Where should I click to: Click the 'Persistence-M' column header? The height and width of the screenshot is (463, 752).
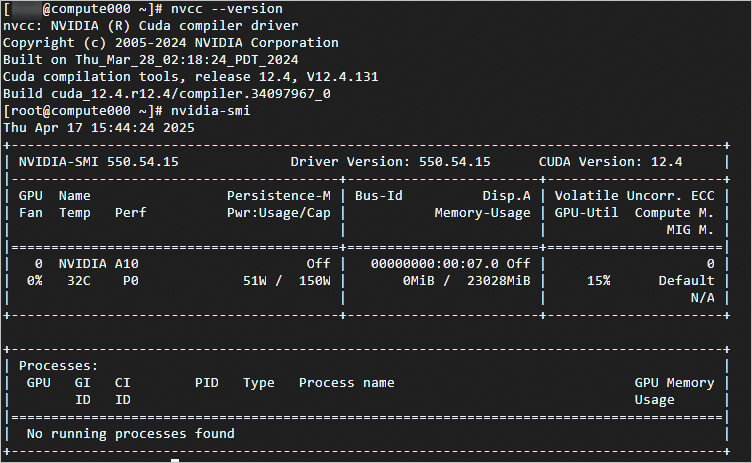(x=279, y=196)
